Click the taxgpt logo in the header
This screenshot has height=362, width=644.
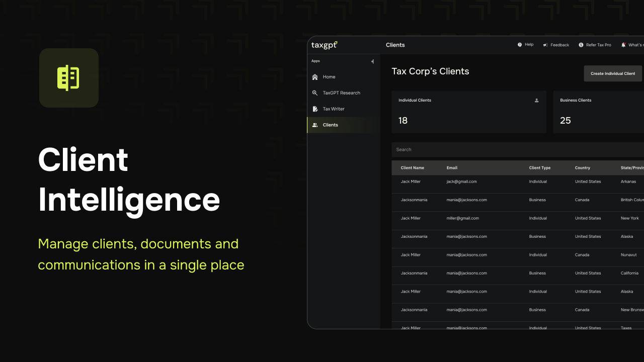tap(324, 45)
